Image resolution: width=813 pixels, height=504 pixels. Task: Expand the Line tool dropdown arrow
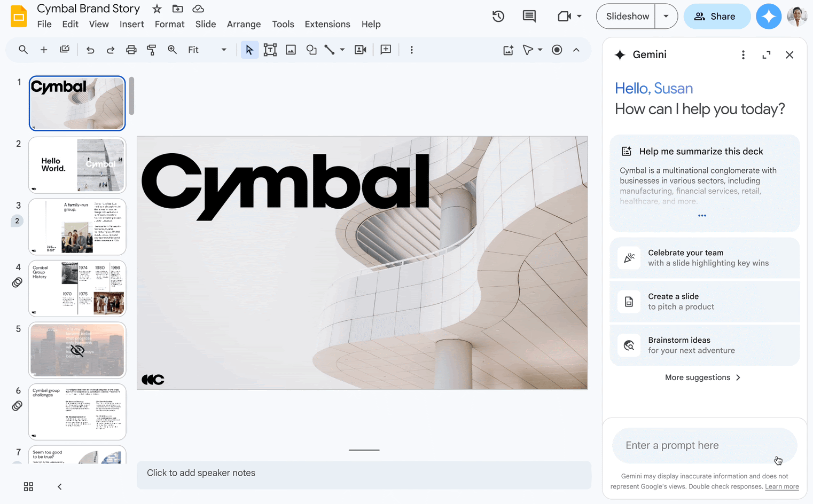click(x=342, y=50)
